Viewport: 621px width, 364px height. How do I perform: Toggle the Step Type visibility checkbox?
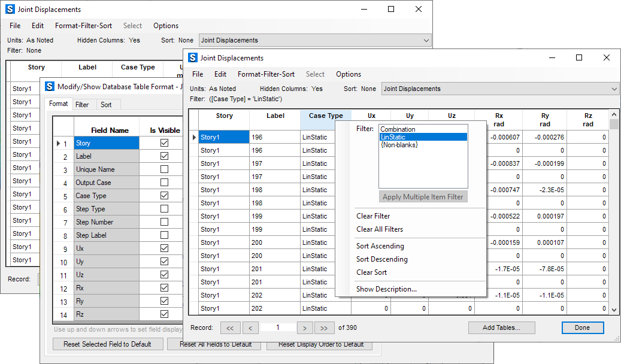tap(164, 209)
